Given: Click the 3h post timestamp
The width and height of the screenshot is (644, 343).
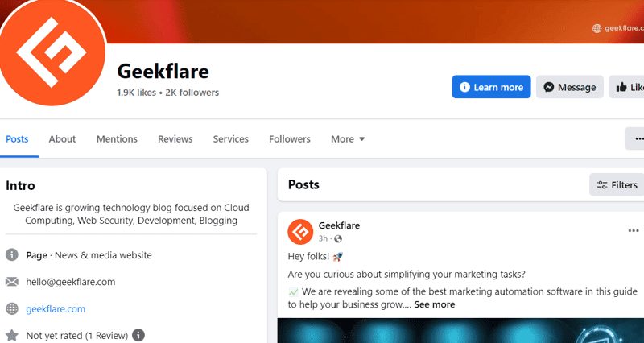Looking at the screenshot, I should coord(323,238).
